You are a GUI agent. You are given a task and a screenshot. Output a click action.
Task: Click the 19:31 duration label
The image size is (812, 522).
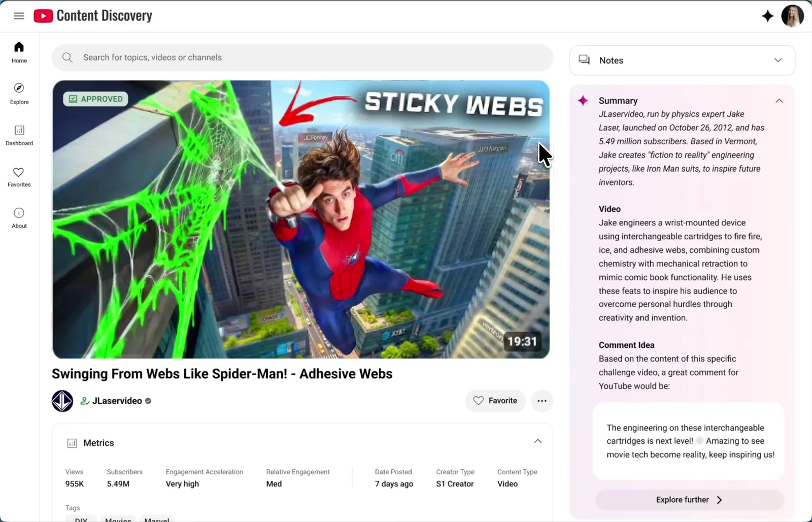click(x=522, y=341)
